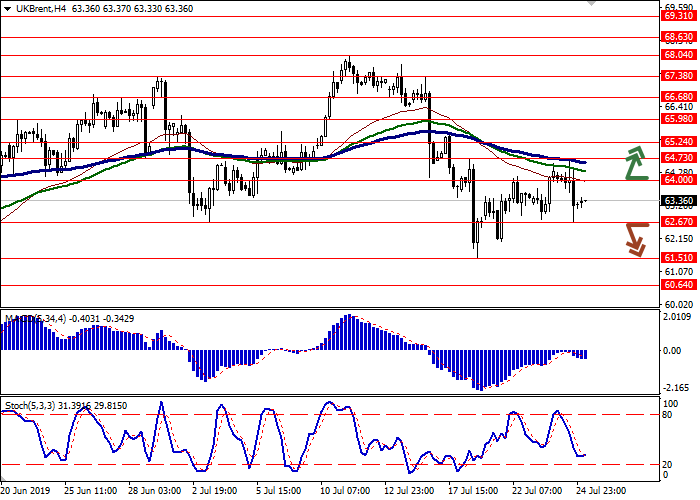Viewport: 700px width, 500px height.
Task: Open the chart dropdown triangle beside UKBrent
Action: (6, 9)
